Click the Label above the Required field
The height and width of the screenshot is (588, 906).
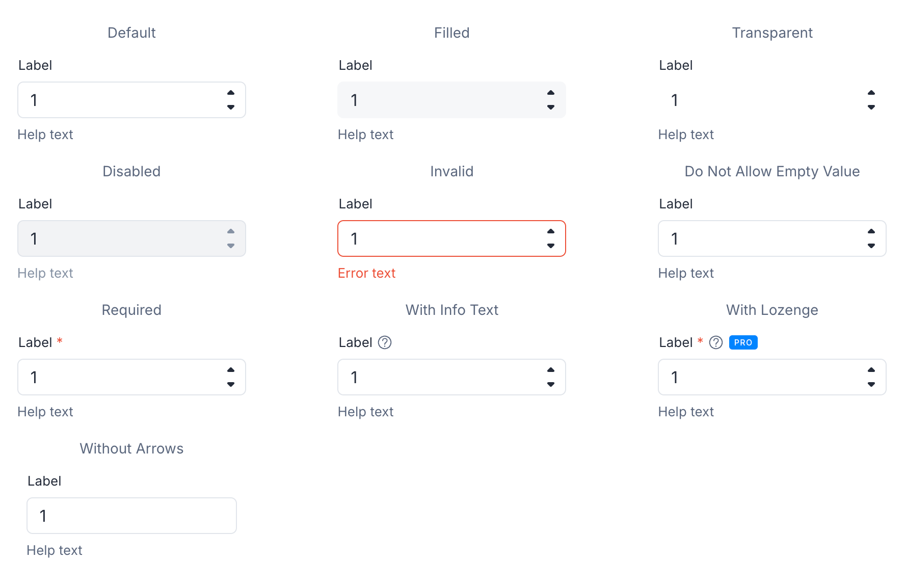[x=35, y=342]
